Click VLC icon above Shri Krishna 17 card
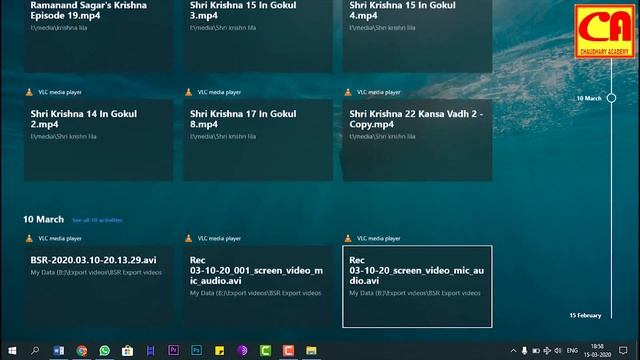Image resolution: width=640 pixels, height=360 pixels. pyautogui.click(x=188, y=92)
